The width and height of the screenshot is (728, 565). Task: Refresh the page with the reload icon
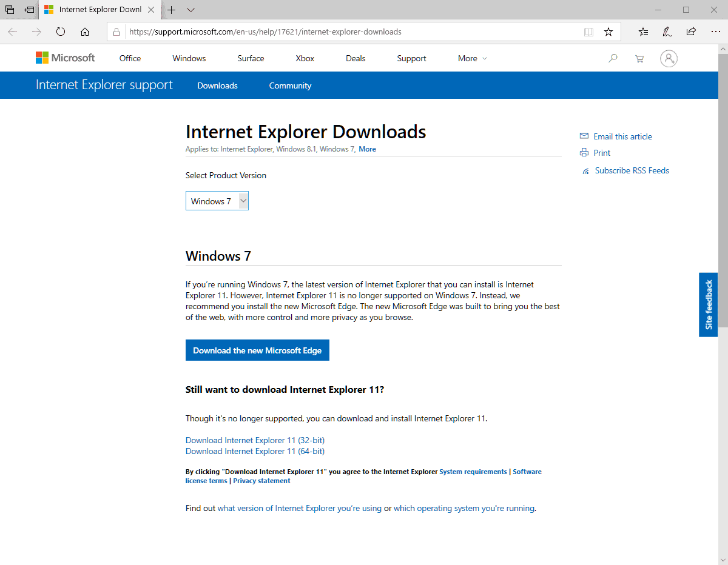coord(61,32)
